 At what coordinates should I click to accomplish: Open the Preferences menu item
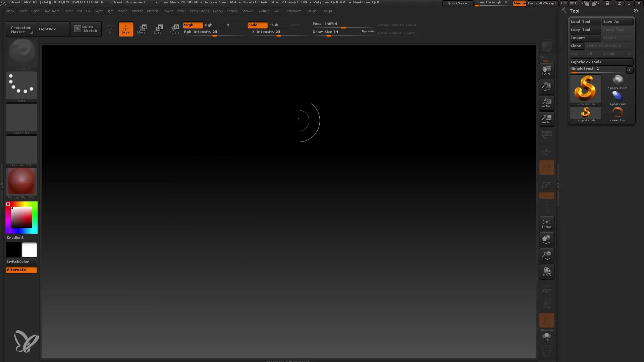199,11
